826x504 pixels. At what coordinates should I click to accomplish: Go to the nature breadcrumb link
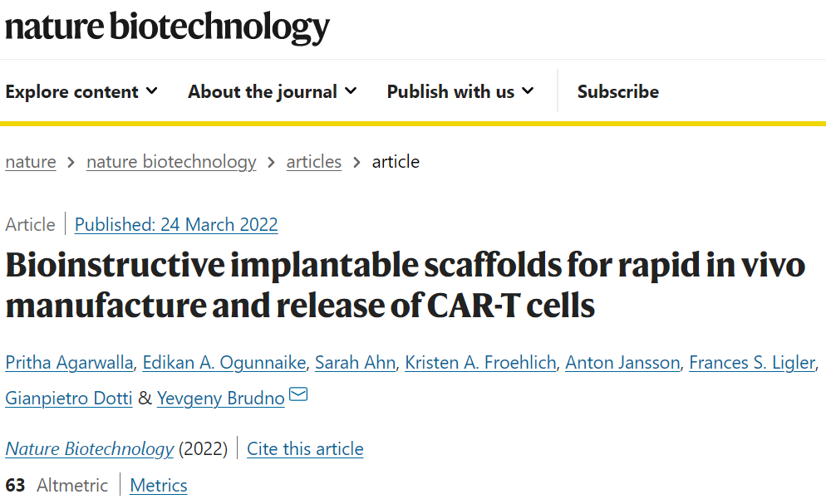click(31, 162)
